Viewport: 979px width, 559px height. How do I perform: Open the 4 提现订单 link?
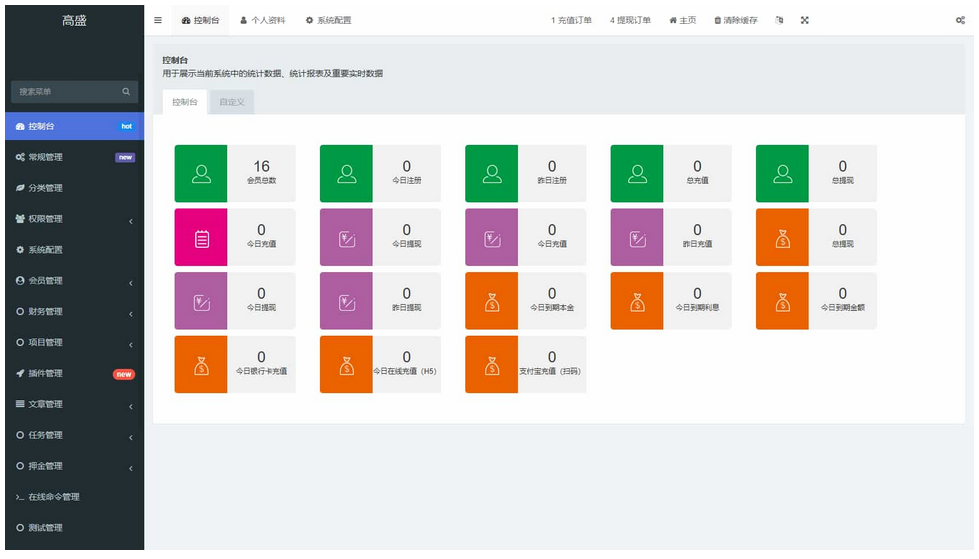[x=630, y=20]
